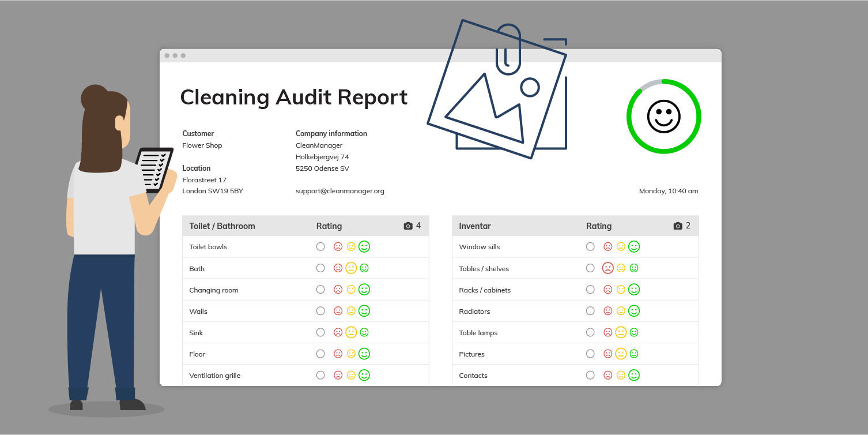Click the camera icon on the Inventar section
The image size is (868, 435).
[677, 226]
